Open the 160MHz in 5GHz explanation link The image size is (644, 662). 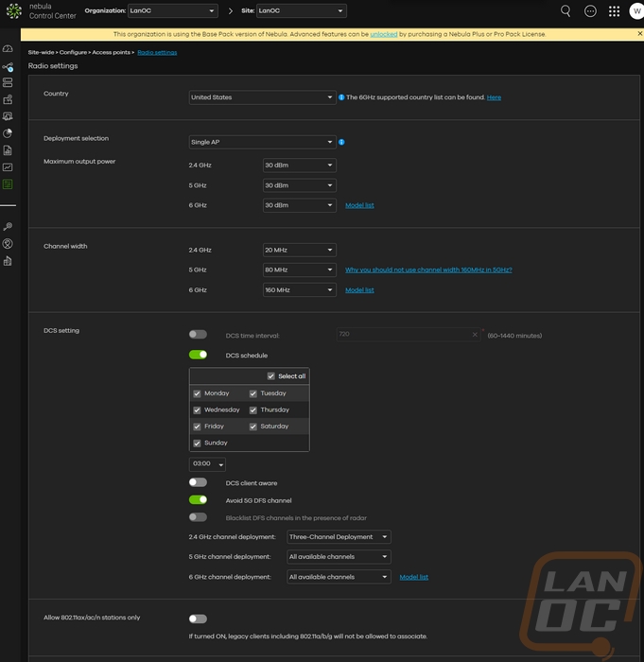coord(428,270)
